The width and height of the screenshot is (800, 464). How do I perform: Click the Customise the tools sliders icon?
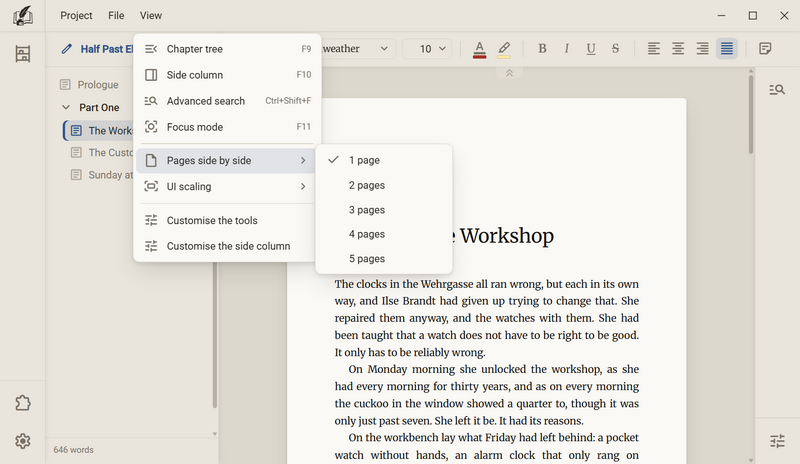click(x=151, y=221)
